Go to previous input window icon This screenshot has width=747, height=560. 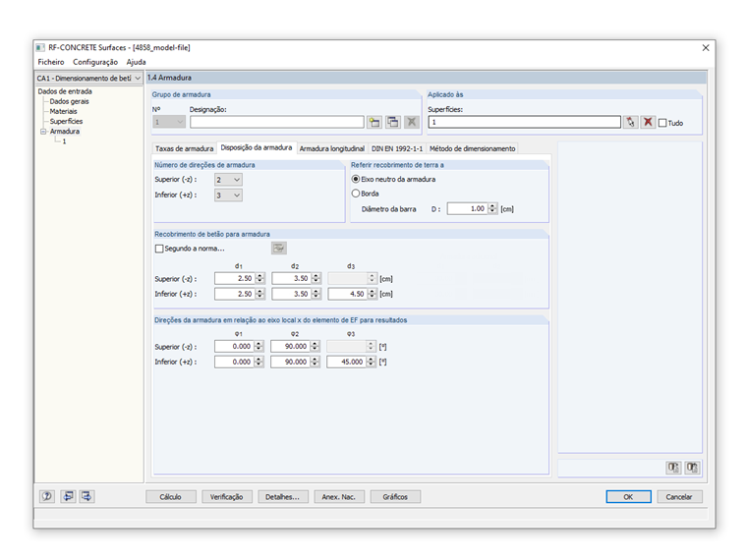[x=68, y=496]
